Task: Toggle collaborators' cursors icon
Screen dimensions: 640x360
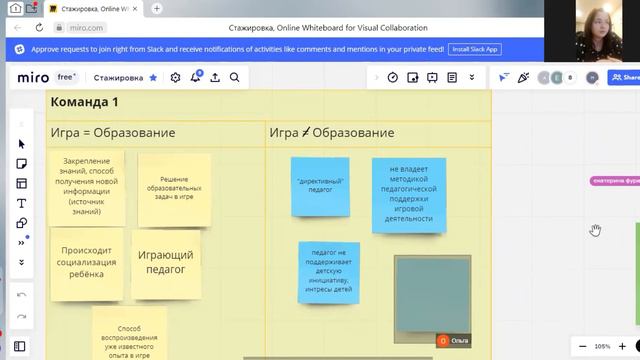Action: pyautogui.click(x=504, y=78)
